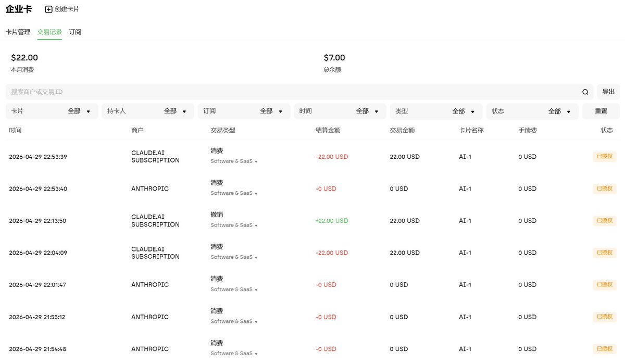
Task: Click the 交易类型 column header
Action: point(223,131)
